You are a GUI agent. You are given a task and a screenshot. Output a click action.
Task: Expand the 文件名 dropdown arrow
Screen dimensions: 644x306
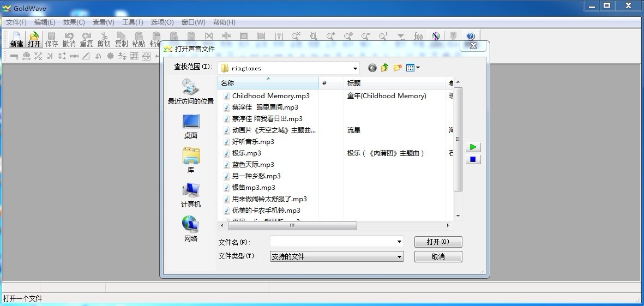(399, 242)
